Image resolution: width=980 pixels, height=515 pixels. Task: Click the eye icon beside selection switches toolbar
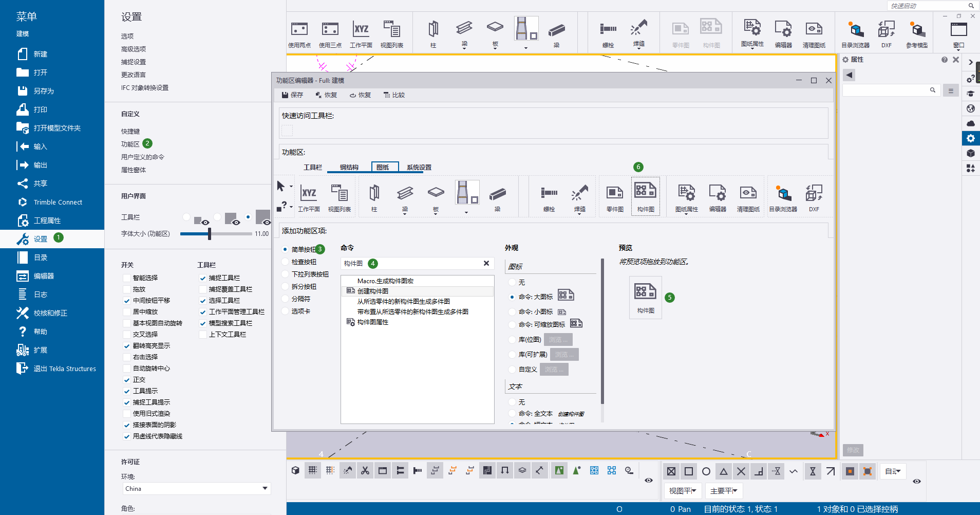917,481
